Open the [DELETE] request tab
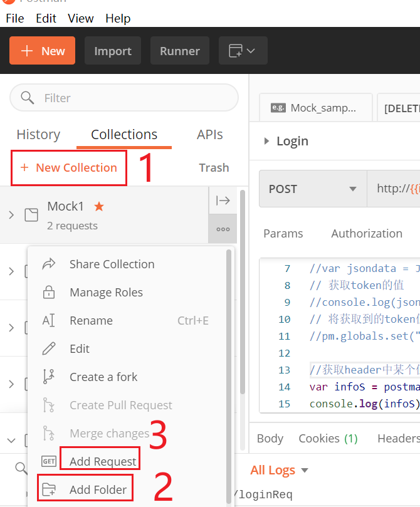The height and width of the screenshot is (507, 420). (x=399, y=108)
